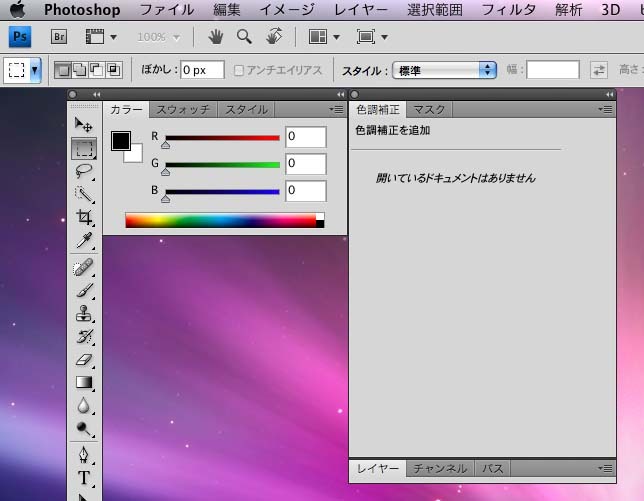Open the ファイル menu
Screen dimensions: 644x501
(167, 10)
